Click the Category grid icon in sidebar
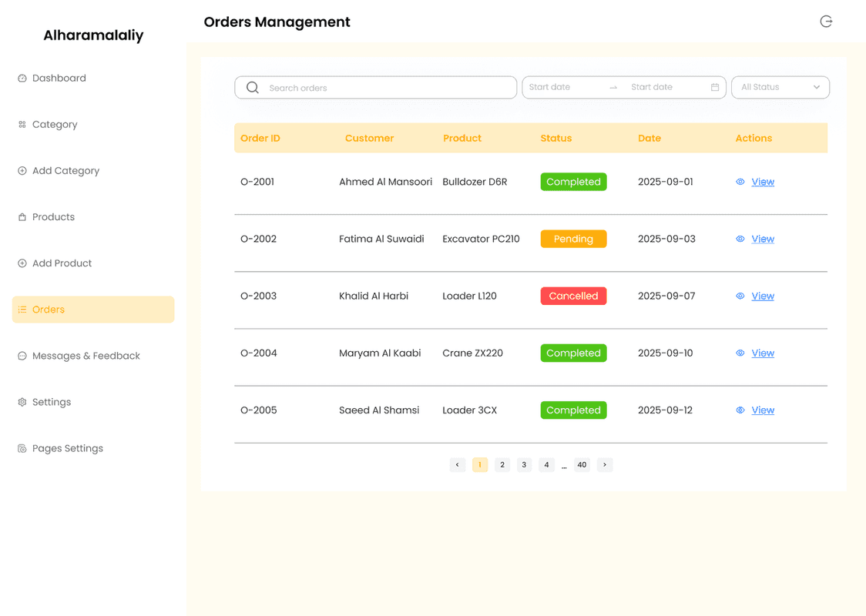866x616 pixels. (22, 125)
